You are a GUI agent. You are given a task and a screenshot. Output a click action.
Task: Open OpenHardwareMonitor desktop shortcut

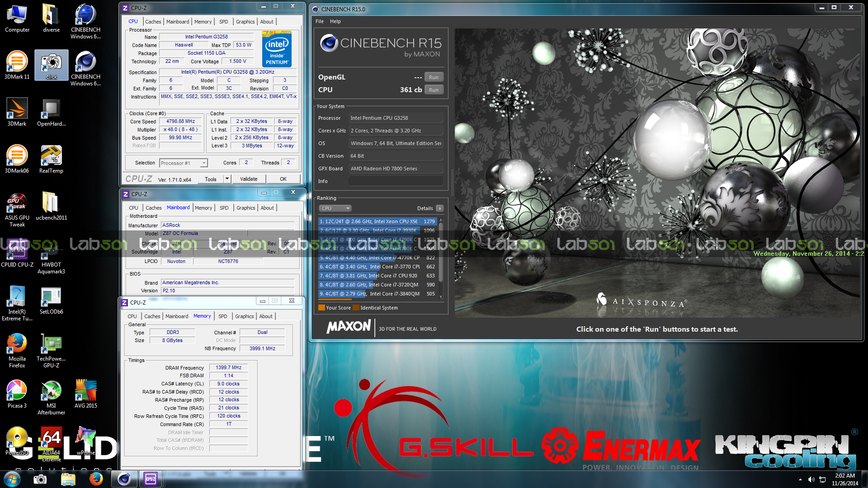(51, 113)
